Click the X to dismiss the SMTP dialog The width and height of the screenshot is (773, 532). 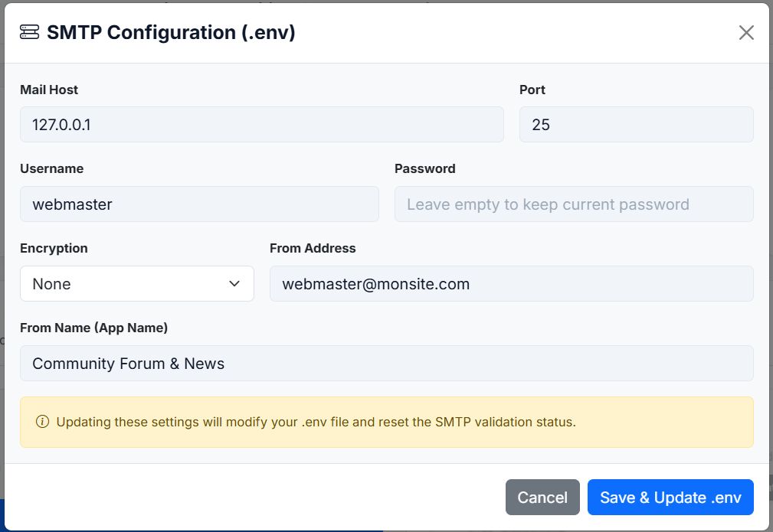[x=745, y=32]
